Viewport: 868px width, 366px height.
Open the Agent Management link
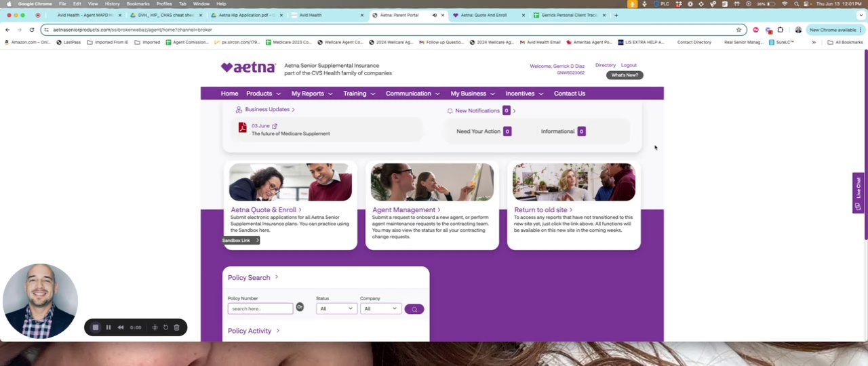click(x=406, y=210)
